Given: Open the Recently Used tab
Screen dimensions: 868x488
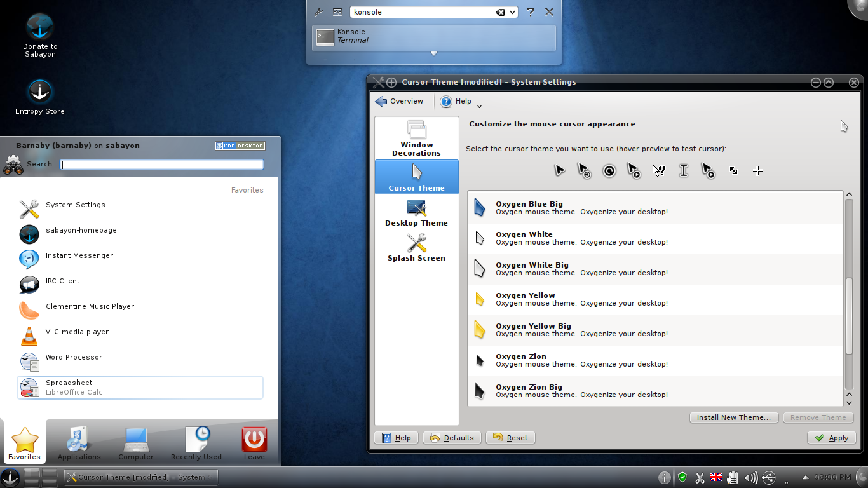Looking at the screenshot, I should click(196, 443).
